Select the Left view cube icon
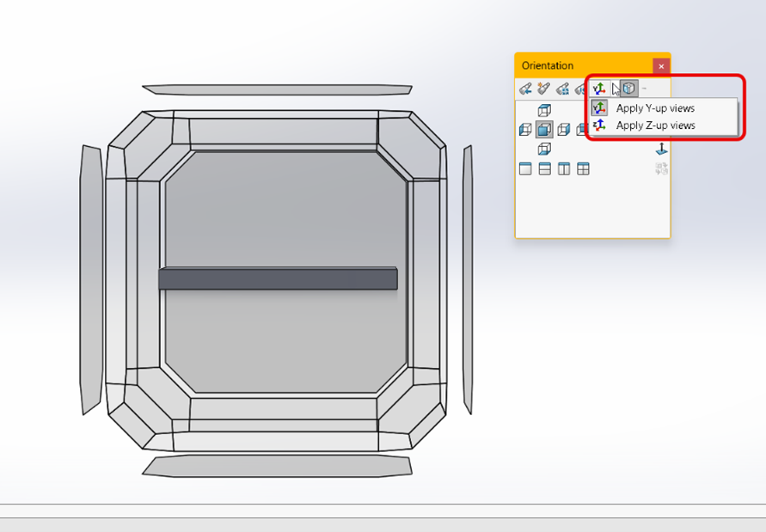This screenshot has height=532, width=766. (x=525, y=130)
